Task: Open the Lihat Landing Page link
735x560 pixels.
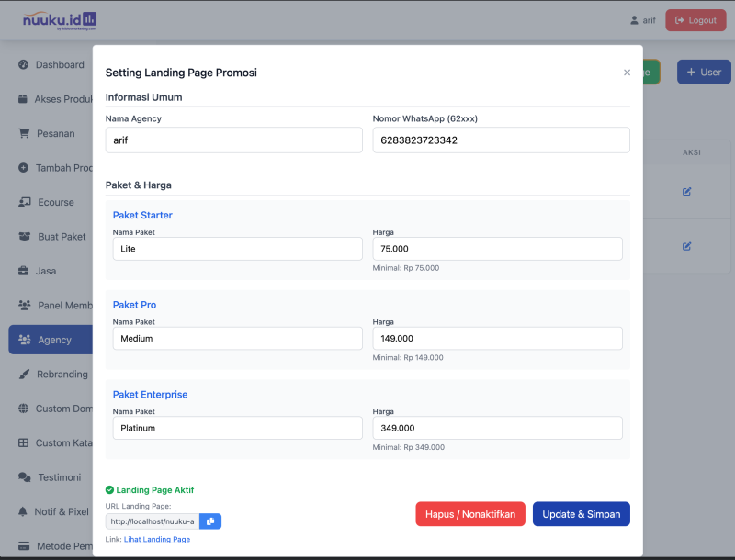Action: (157, 540)
